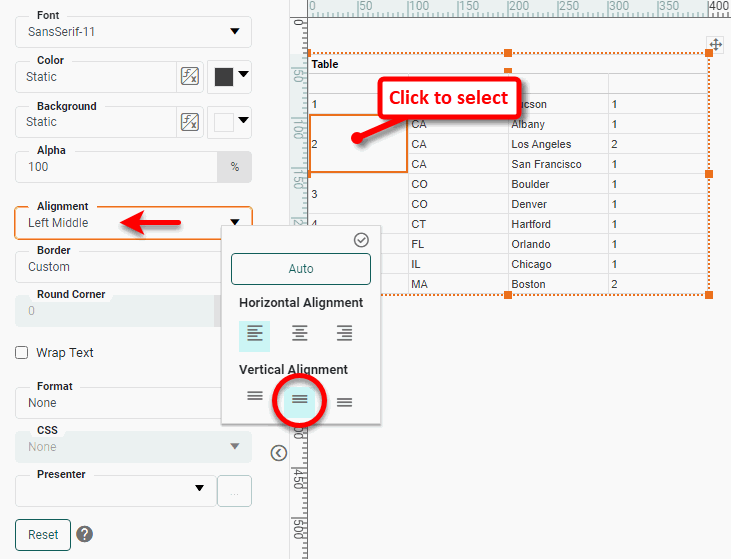Select vertical align middle icon

click(x=300, y=399)
